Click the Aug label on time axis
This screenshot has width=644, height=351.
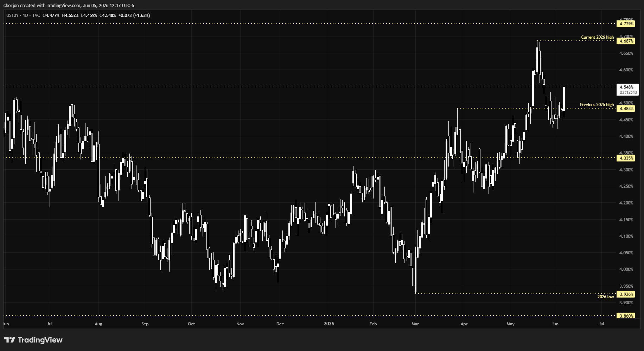98,324
